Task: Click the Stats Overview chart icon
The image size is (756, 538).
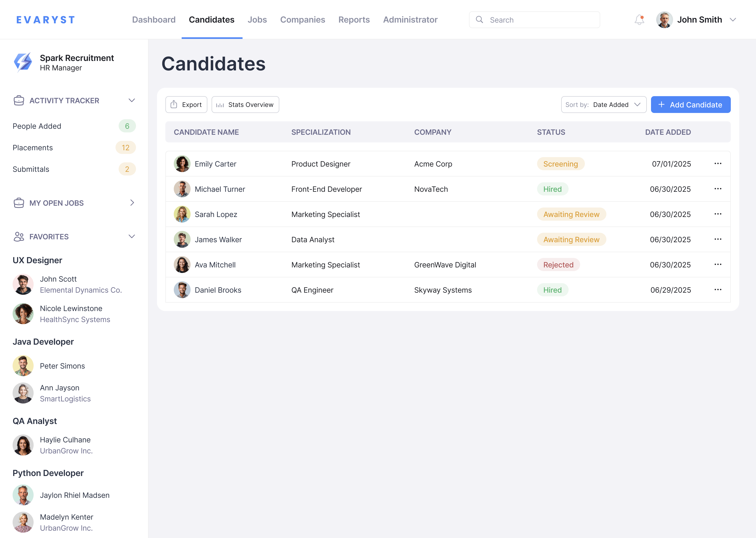Action: click(220, 104)
